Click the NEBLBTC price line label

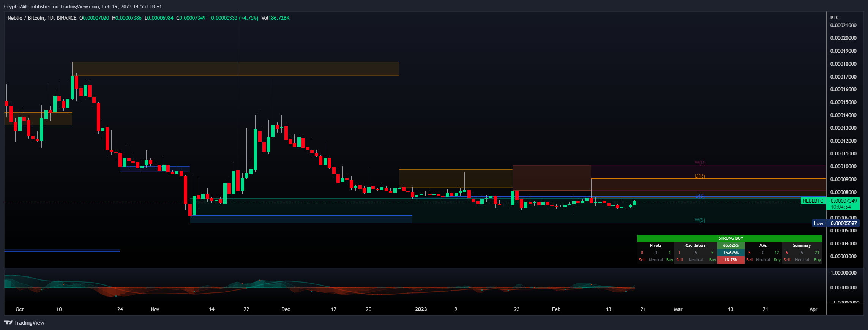tap(813, 201)
